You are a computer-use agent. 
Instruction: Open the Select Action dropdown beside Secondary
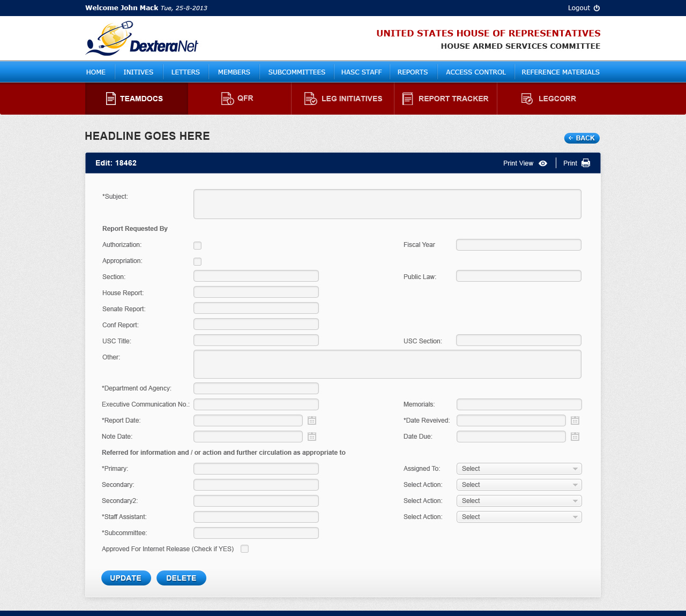(519, 485)
